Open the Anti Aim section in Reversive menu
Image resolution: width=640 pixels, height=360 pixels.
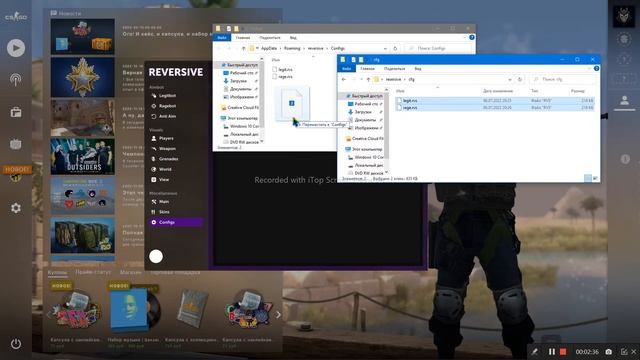164,116
